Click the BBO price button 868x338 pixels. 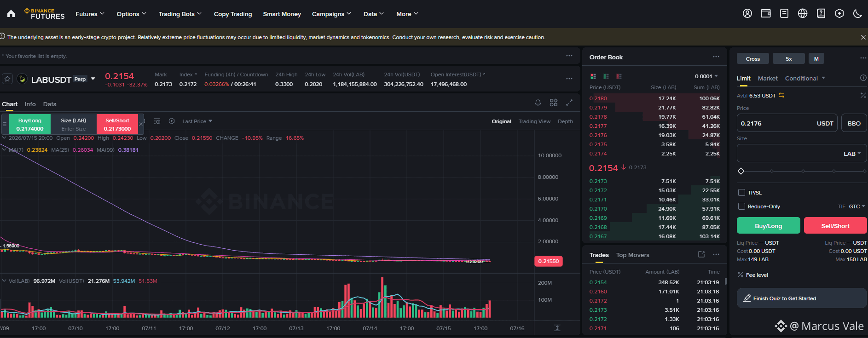(x=854, y=123)
